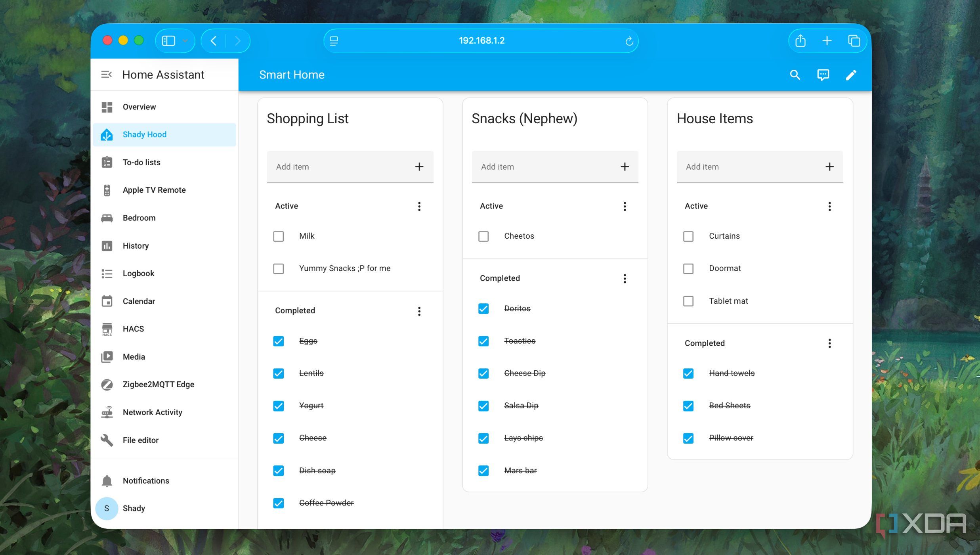Open the search icon in Smart Home header
Screen dimensions: 980x555
(x=795, y=75)
